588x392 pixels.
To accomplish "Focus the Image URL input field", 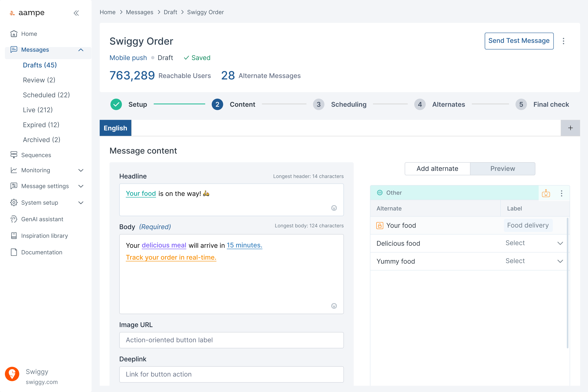I will pyautogui.click(x=232, y=340).
